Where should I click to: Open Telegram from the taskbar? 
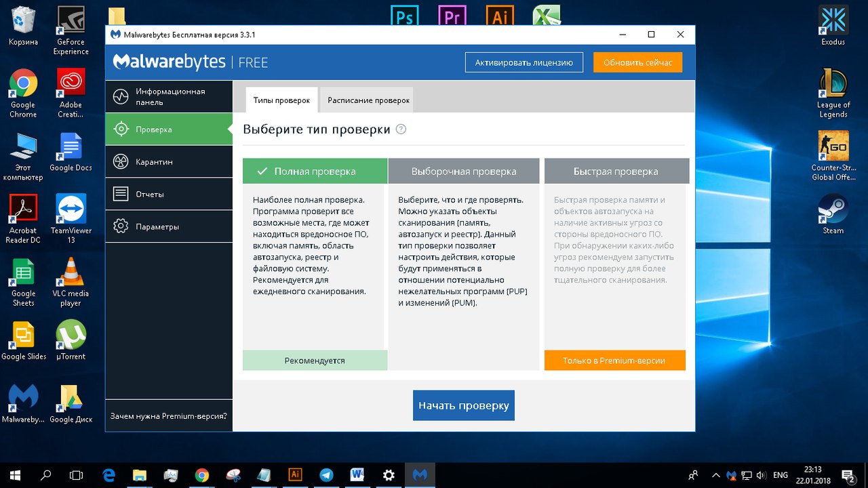tap(326, 475)
